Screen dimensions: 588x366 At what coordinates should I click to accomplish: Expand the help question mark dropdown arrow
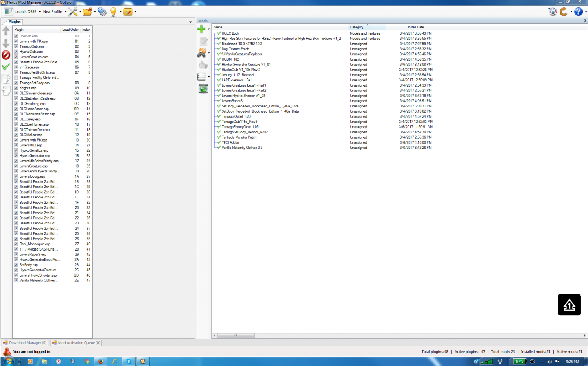tap(585, 12)
